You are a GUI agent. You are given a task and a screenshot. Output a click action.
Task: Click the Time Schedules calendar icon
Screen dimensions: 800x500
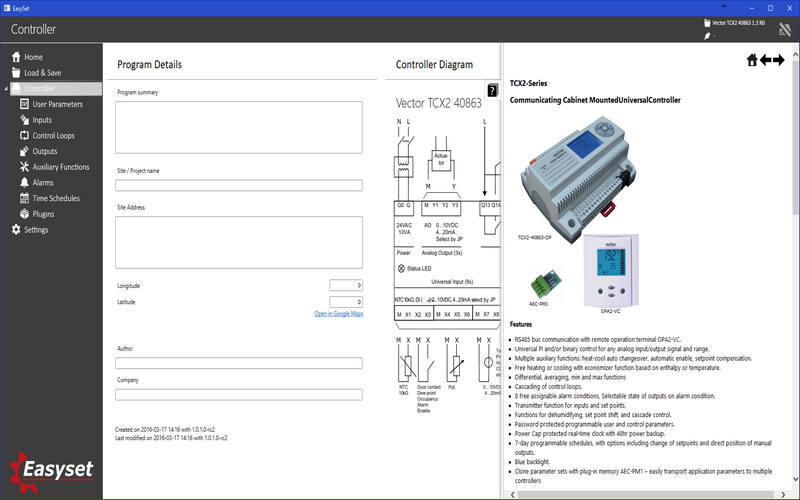(x=24, y=198)
